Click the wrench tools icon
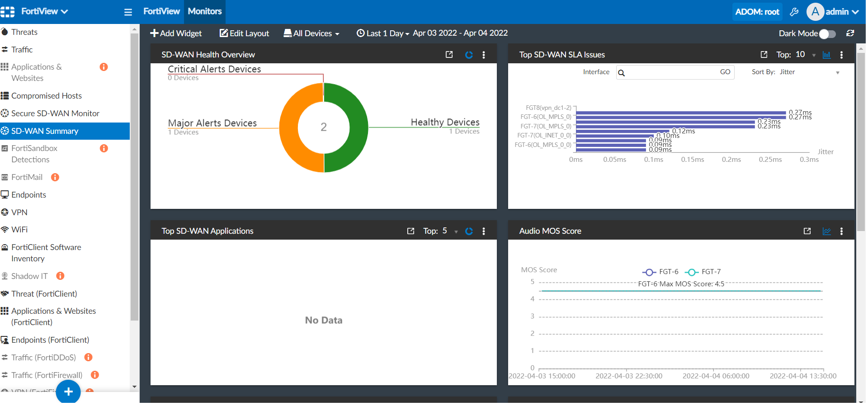The height and width of the screenshot is (406, 868). pos(794,12)
